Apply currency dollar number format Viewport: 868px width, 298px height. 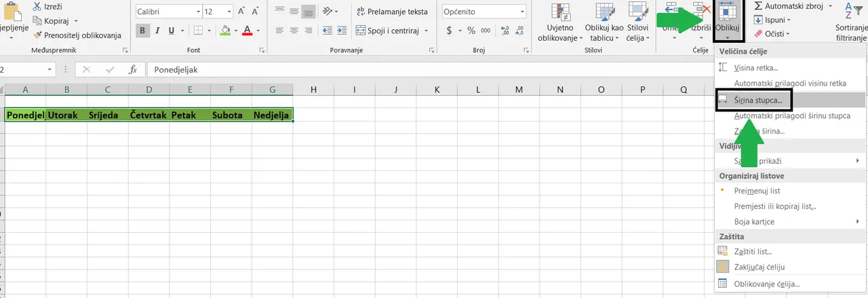448,31
